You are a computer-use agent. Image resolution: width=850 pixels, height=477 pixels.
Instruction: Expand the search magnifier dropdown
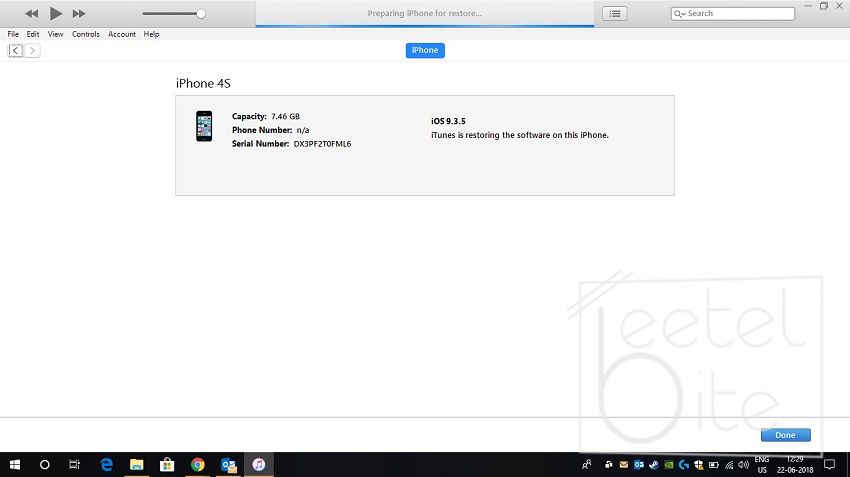click(x=680, y=14)
